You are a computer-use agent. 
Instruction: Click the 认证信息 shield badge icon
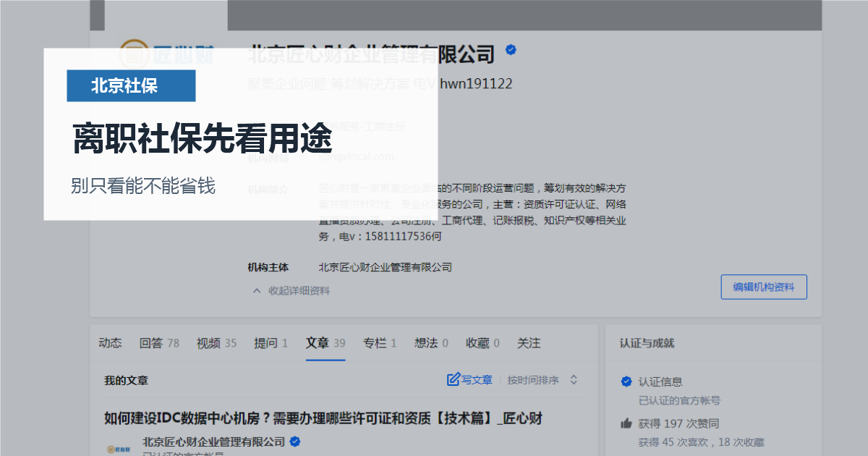coord(626,381)
